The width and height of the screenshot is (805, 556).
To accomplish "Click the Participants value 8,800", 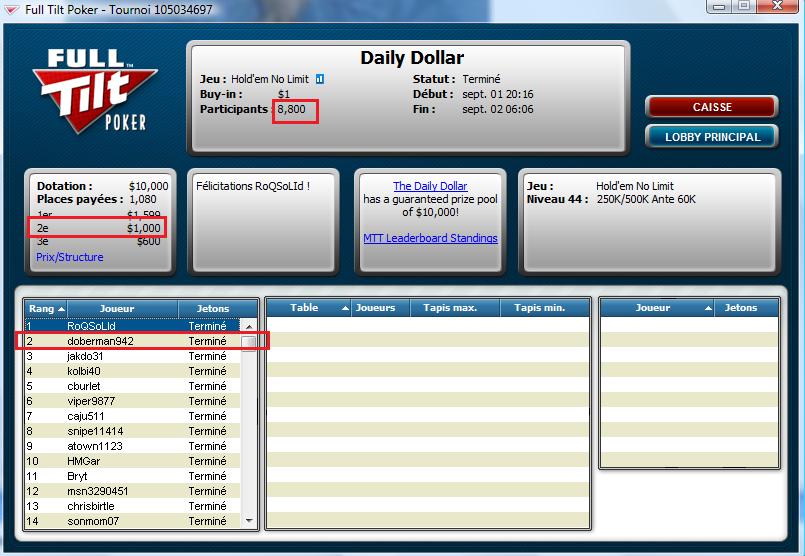I will pos(292,109).
